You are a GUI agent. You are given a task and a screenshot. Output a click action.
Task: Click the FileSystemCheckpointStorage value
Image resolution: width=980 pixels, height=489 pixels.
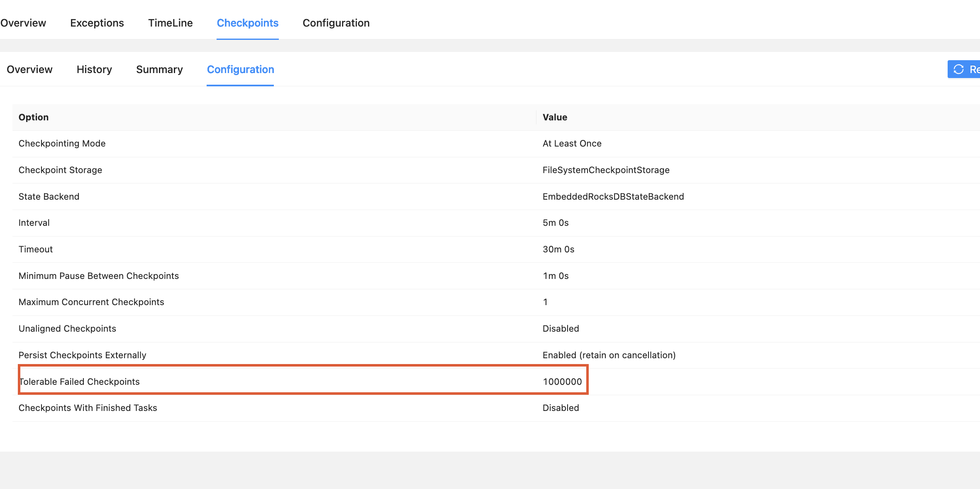(x=606, y=170)
